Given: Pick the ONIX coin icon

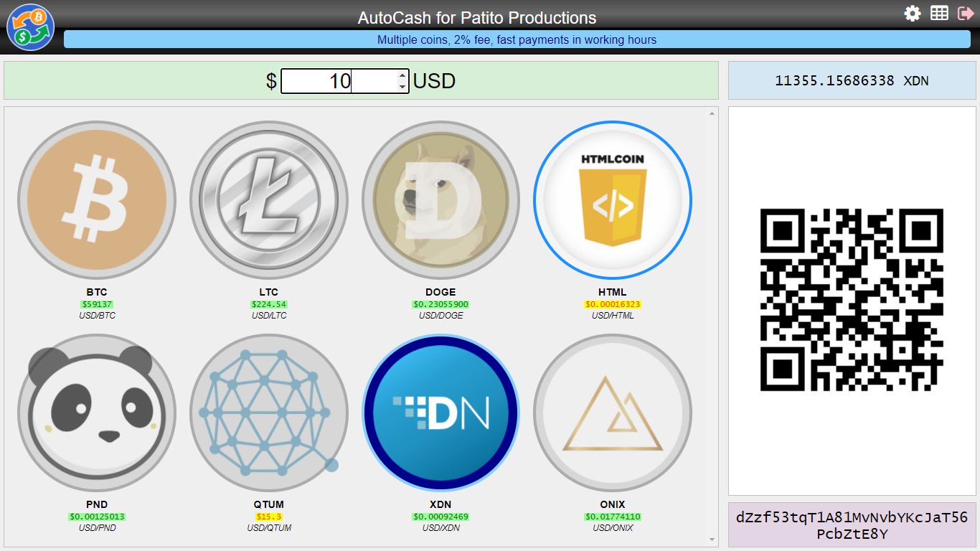Looking at the screenshot, I should (x=613, y=413).
